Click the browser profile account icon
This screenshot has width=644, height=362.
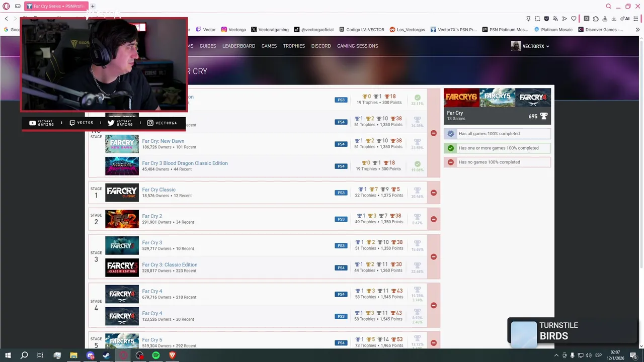(605, 19)
